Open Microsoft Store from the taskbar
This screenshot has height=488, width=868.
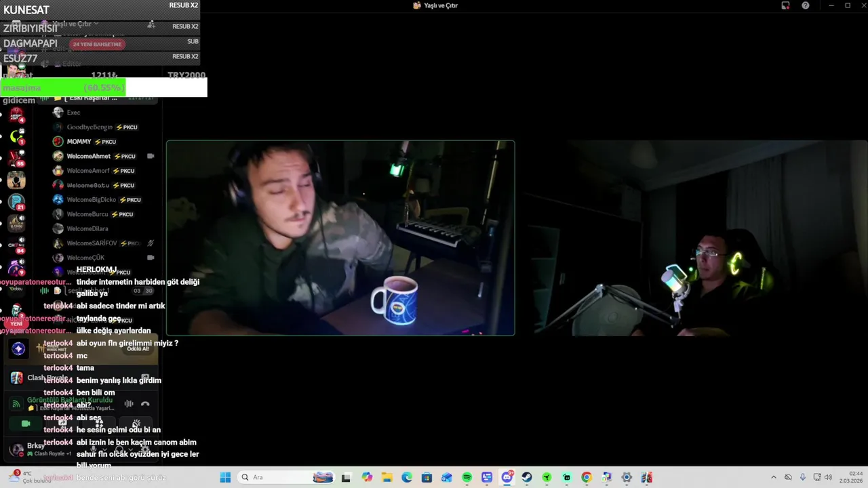pyautogui.click(x=427, y=477)
